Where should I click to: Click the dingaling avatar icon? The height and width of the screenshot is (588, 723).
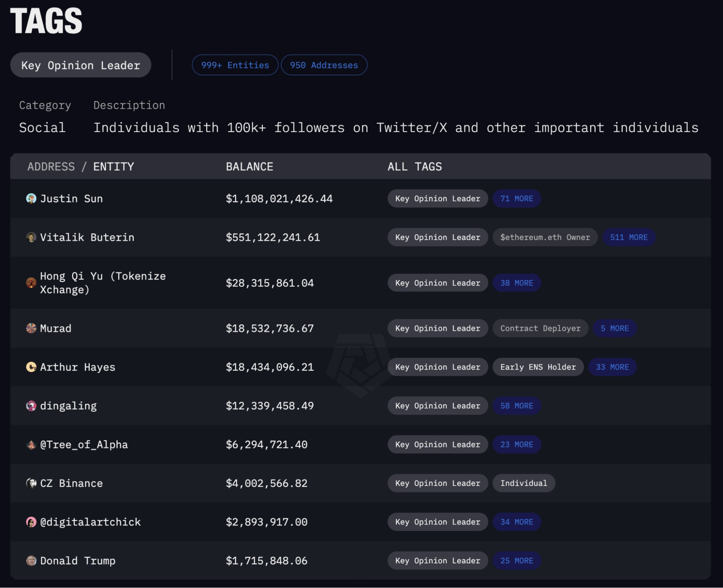[32, 405]
